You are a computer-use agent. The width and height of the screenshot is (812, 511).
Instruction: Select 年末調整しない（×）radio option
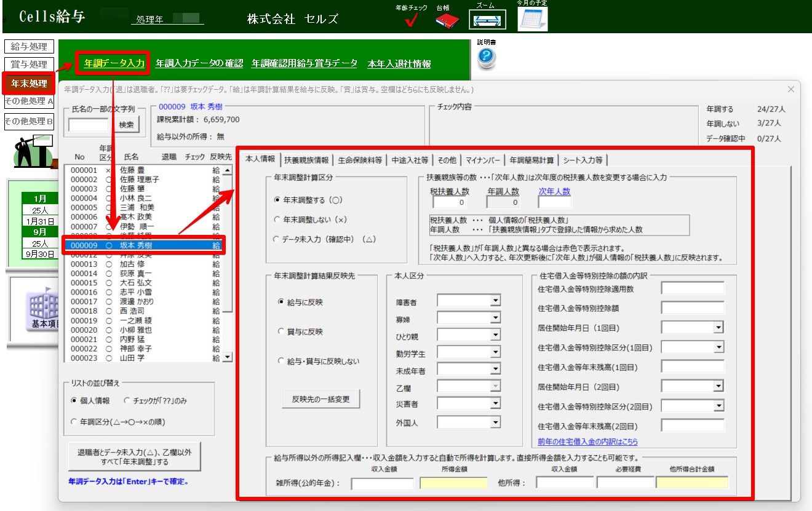[277, 219]
